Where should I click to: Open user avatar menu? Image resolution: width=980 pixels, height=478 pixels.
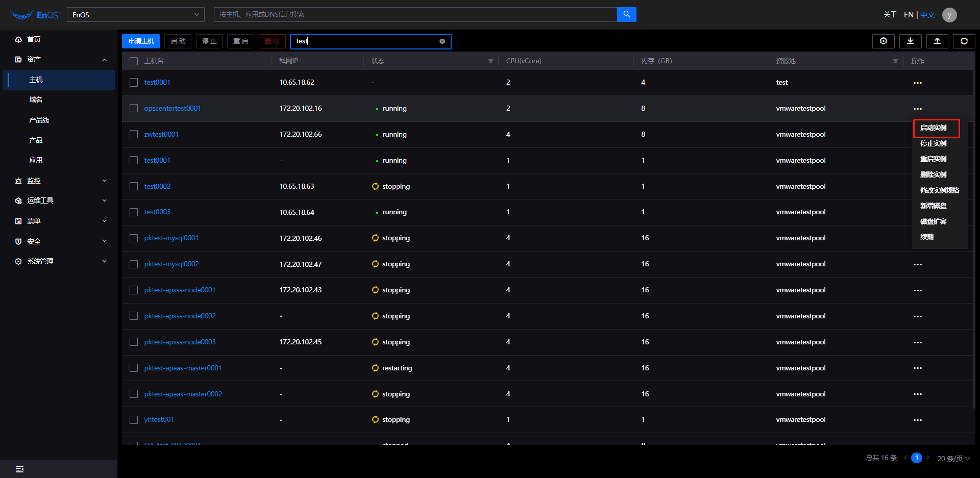[x=949, y=15]
